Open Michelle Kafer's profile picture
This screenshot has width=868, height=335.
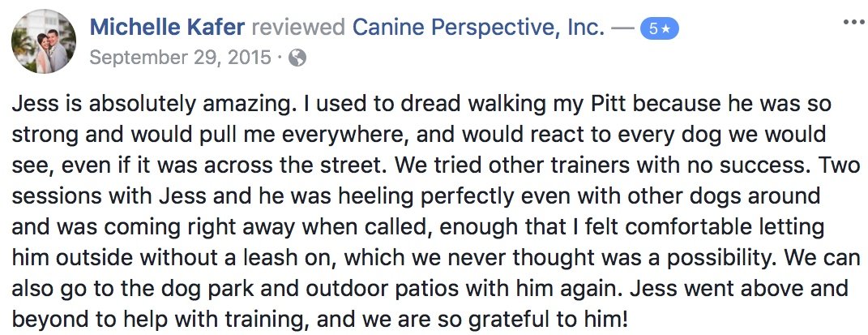pos(44,41)
